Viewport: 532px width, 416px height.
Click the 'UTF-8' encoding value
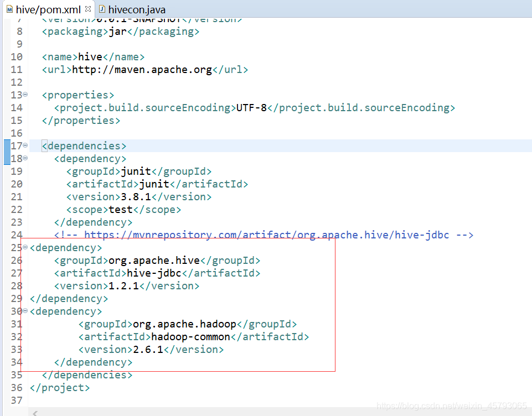pyautogui.click(x=251, y=108)
